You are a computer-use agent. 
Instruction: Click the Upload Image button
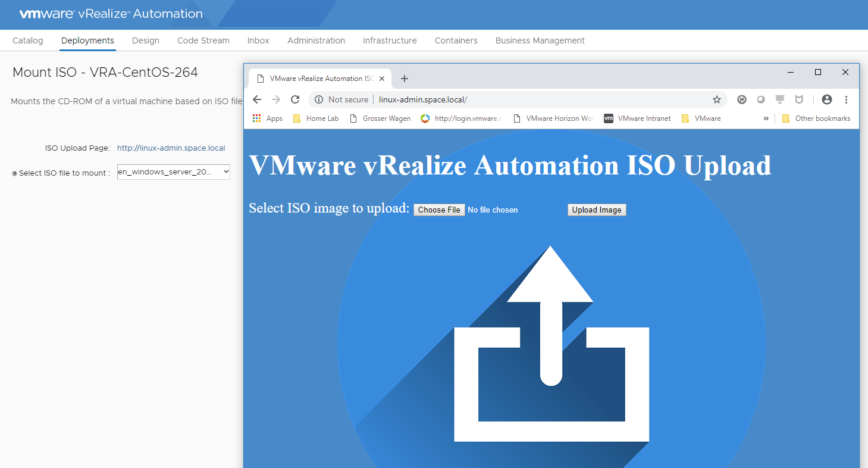pos(597,210)
